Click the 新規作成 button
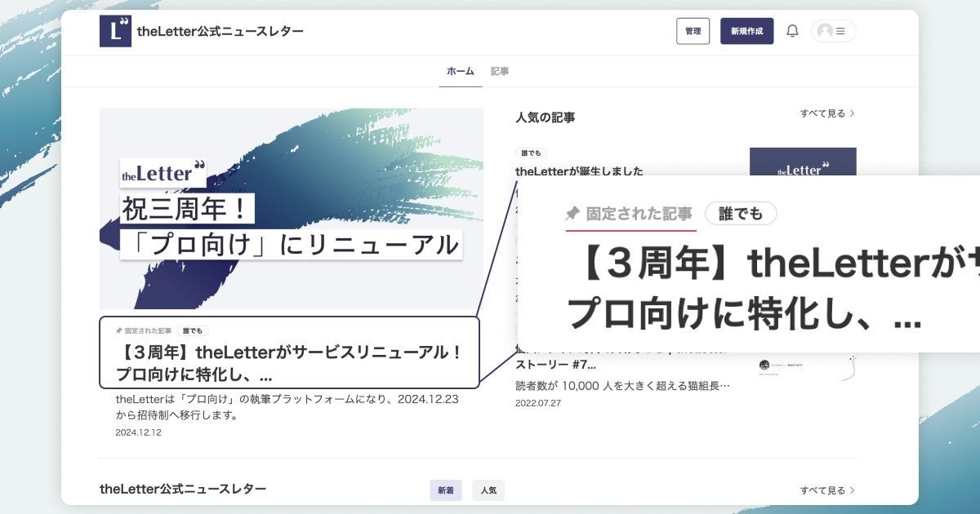Image resolution: width=980 pixels, height=514 pixels. tap(746, 31)
